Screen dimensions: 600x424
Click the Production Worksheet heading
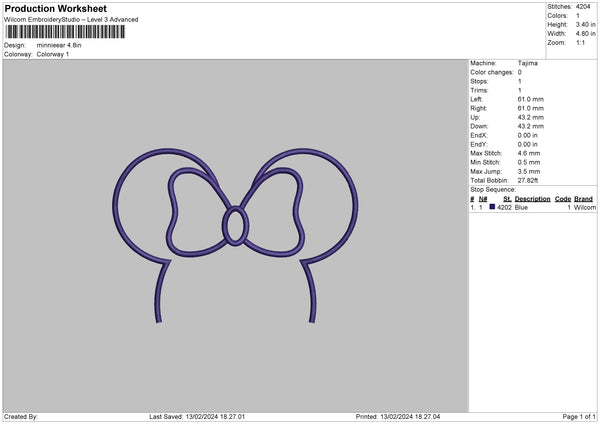tap(55, 8)
